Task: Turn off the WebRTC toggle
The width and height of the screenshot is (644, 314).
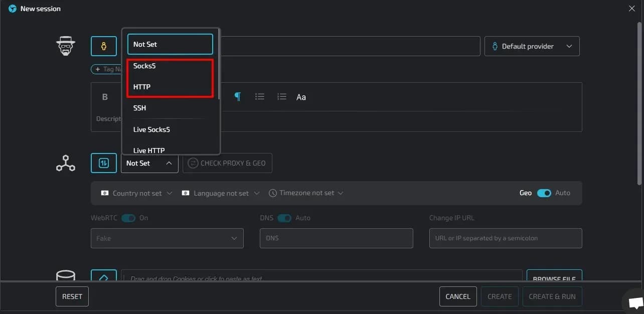Action: click(x=128, y=218)
